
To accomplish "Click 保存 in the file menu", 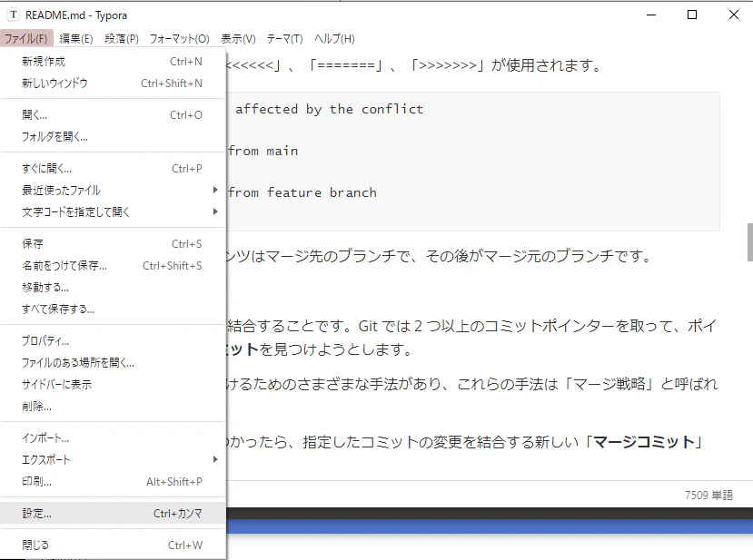I will (113, 244).
